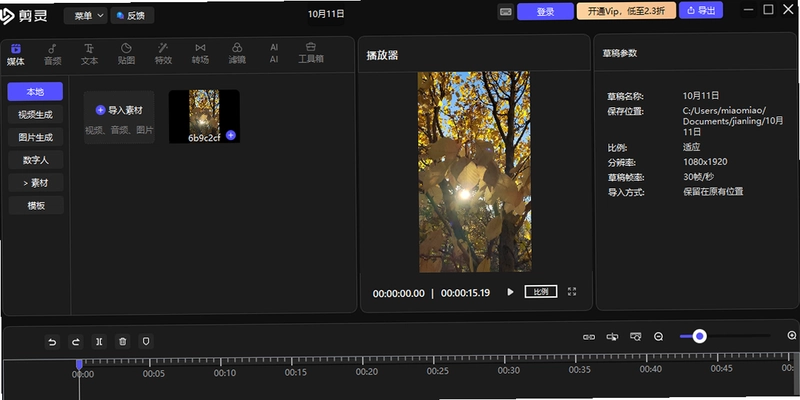Click the timeline zoom slider handle
This screenshot has width=800, height=400.
(x=699, y=336)
